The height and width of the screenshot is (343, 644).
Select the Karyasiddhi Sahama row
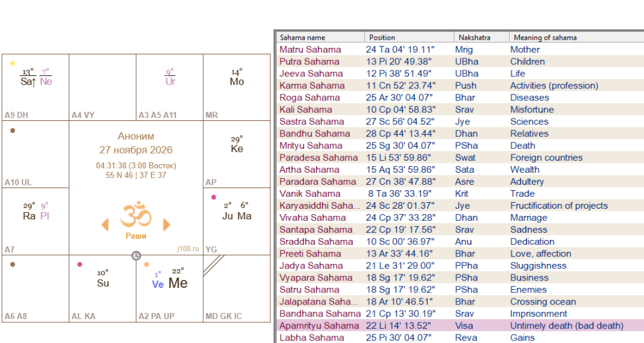coord(460,205)
